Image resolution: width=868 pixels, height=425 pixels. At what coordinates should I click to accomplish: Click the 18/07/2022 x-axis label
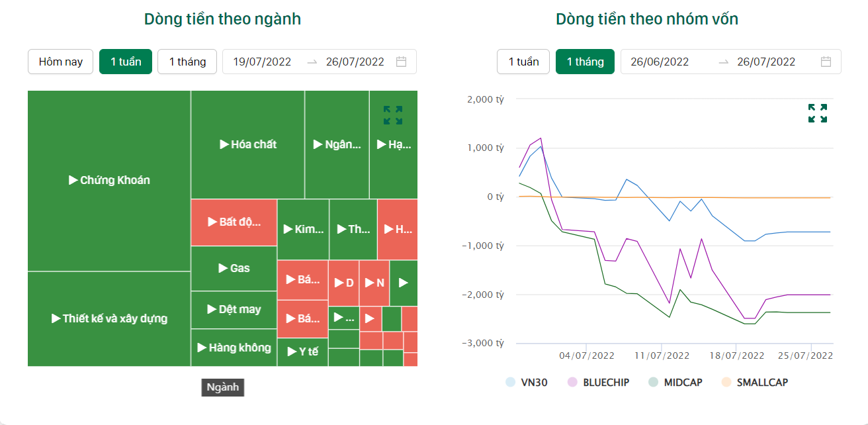tap(736, 355)
